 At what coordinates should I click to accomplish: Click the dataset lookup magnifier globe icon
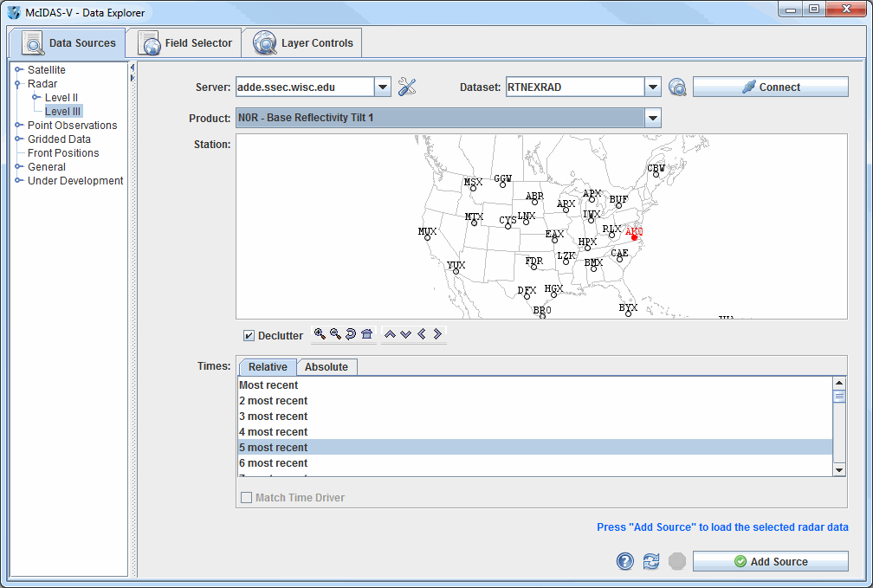pos(677,87)
